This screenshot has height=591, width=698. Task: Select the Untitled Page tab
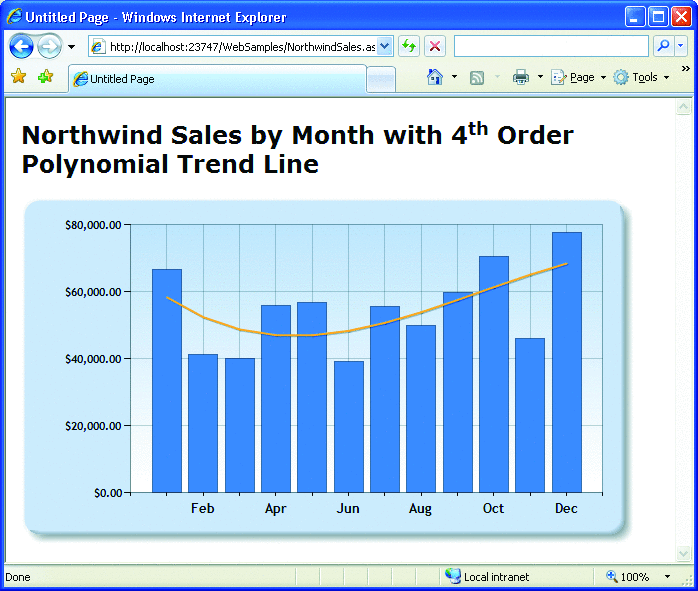click(x=217, y=79)
